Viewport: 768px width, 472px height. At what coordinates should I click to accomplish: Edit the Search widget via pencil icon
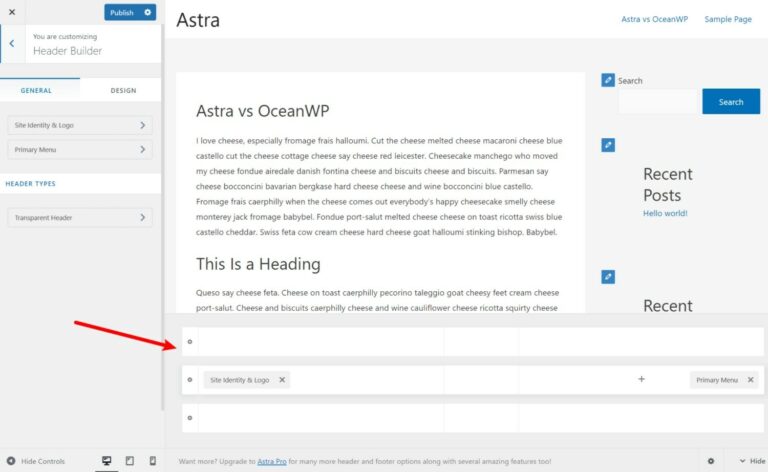[x=608, y=80]
